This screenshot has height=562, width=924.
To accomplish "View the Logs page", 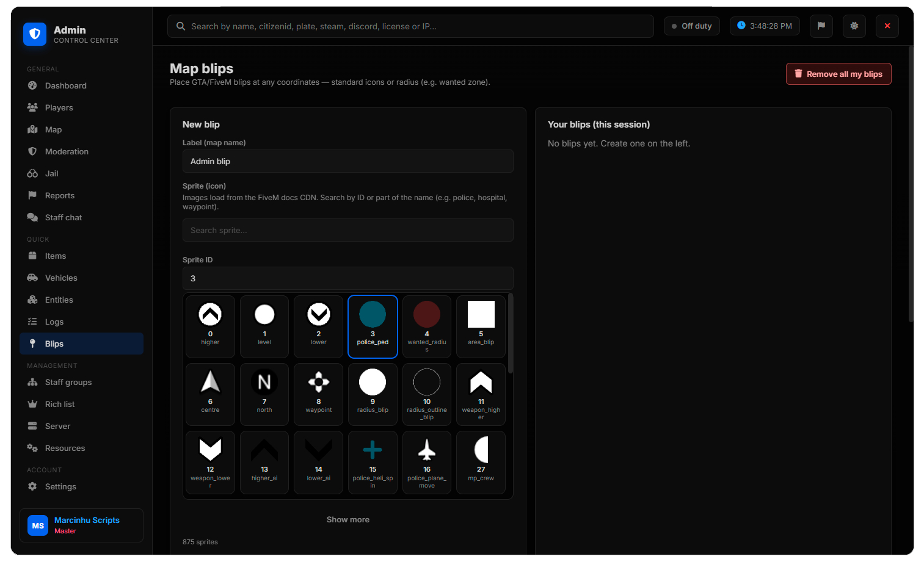I will pos(82,322).
